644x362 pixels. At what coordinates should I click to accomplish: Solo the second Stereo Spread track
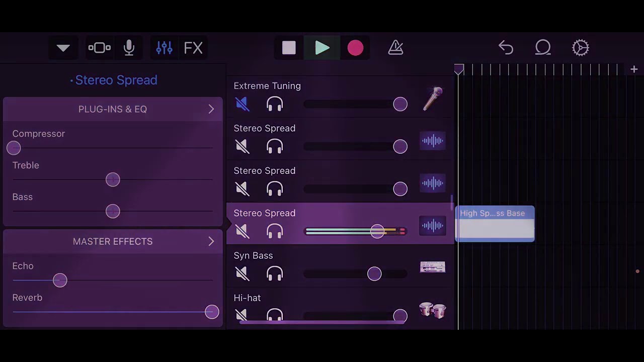pyautogui.click(x=275, y=189)
